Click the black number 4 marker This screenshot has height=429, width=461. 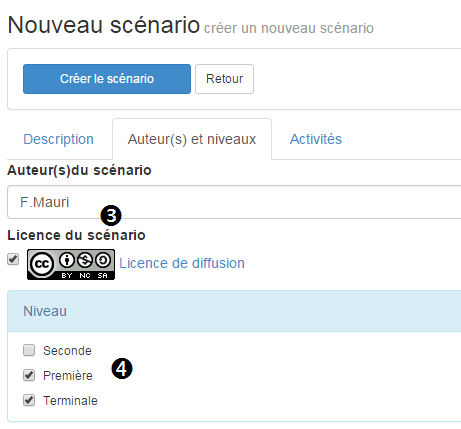pos(122,368)
